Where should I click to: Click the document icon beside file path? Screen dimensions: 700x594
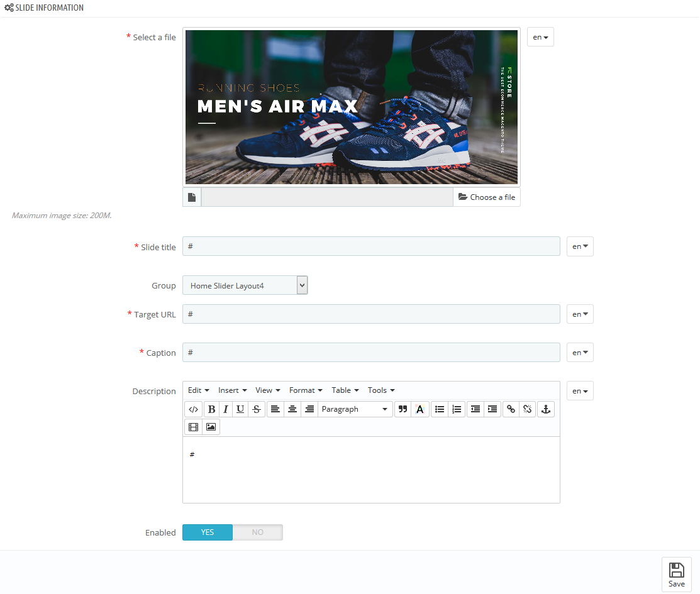192,197
